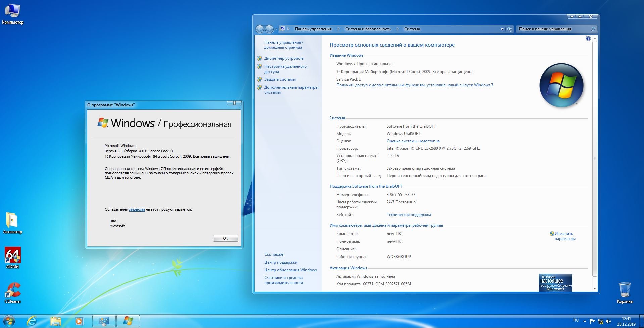
Task: Switch to the About Windows taskbar button
Action: point(128,321)
